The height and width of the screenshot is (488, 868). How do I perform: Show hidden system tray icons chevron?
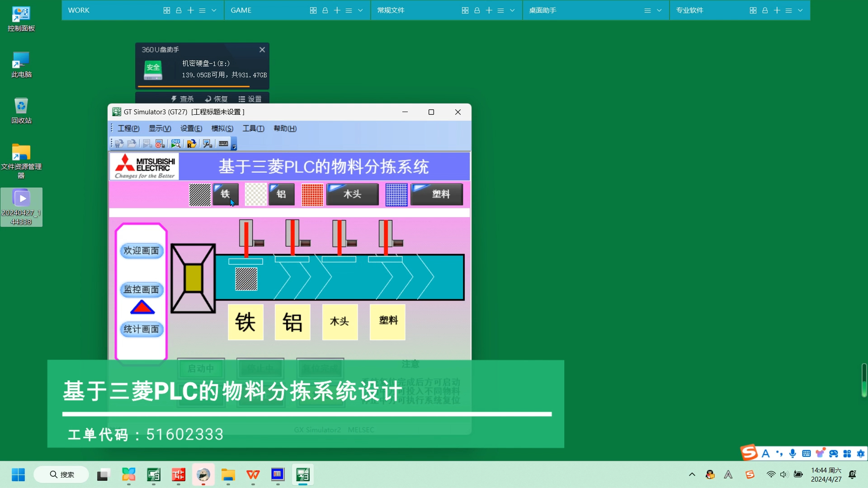click(692, 474)
